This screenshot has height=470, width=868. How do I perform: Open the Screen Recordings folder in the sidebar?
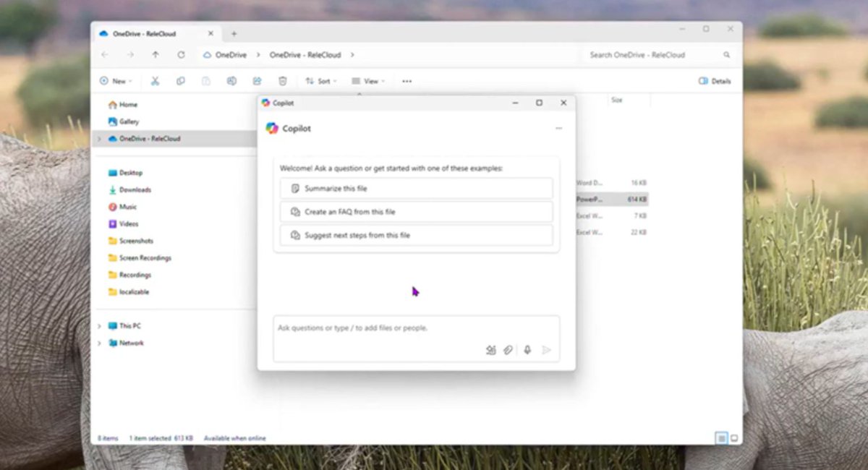tap(139, 257)
